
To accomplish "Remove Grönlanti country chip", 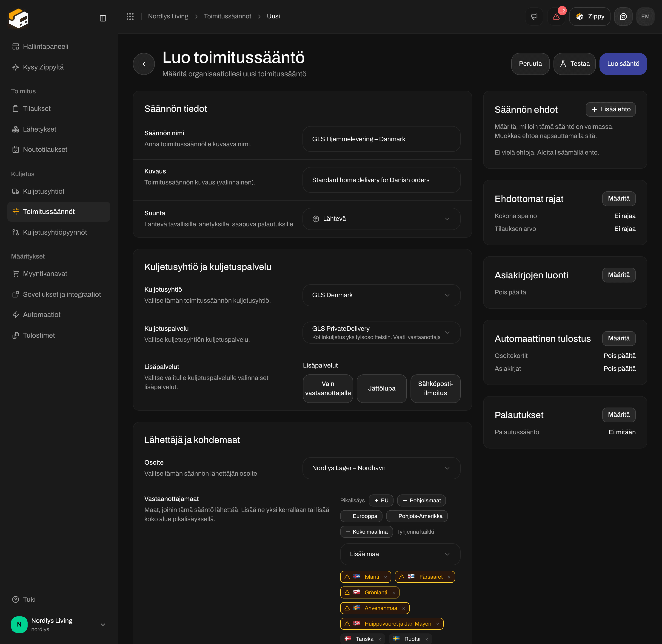I will 394,592.
